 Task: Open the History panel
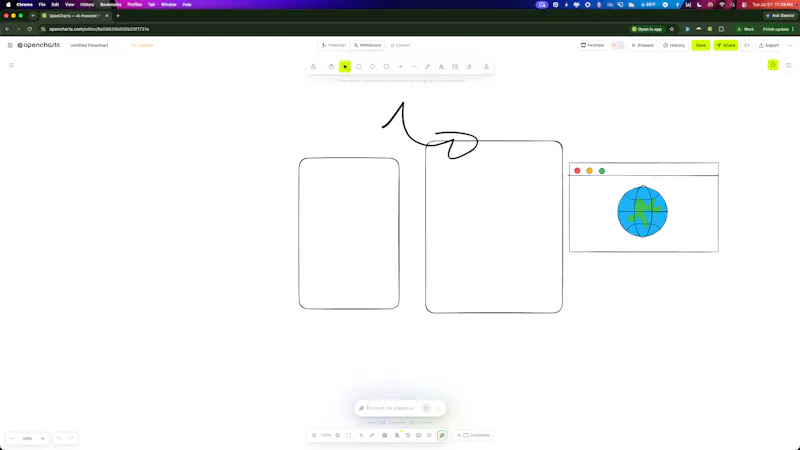tap(674, 45)
